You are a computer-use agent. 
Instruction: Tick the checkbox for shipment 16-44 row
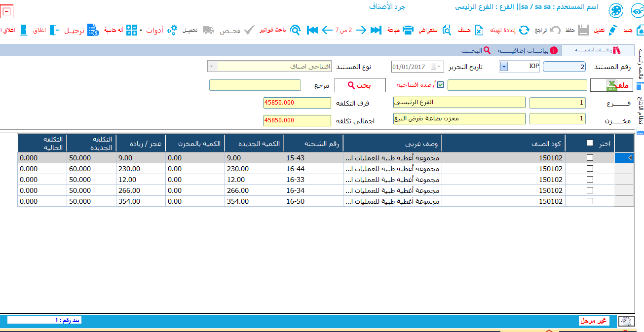(590, 169)
